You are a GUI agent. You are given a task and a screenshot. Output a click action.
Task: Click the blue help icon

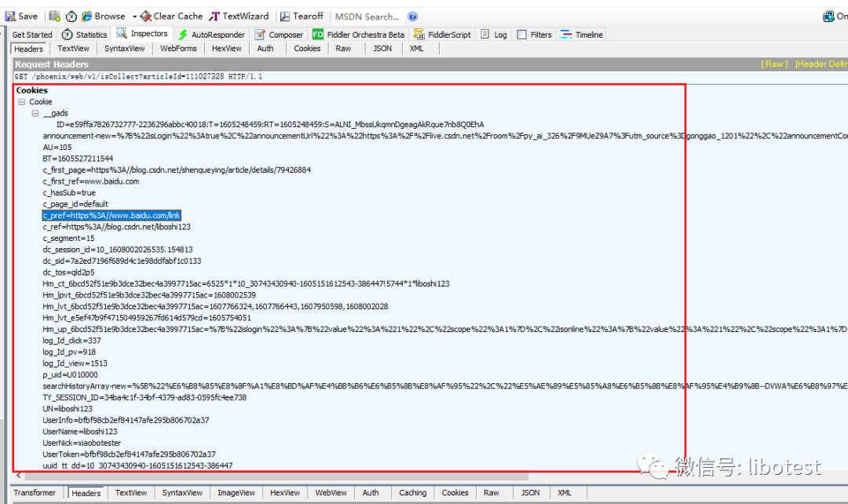[413, 16]
